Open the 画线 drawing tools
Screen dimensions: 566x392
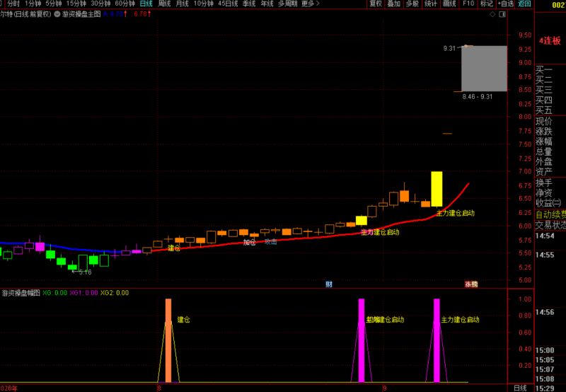point(449,4)
